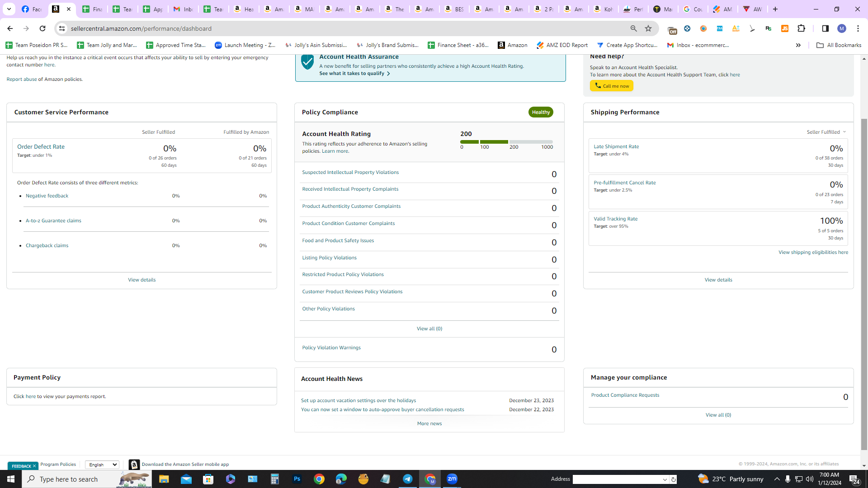
Task: Open Approved Time Sta... bookmark
Action: (176, 45)
